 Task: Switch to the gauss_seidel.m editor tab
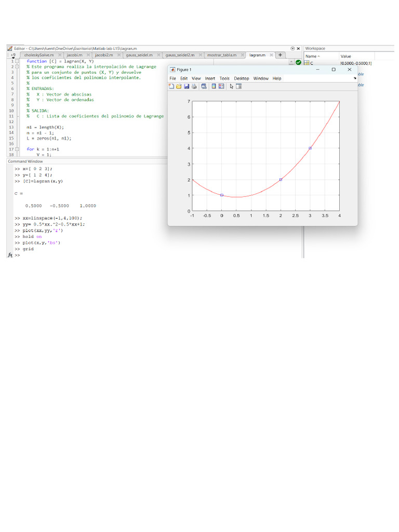click(139, 55)
